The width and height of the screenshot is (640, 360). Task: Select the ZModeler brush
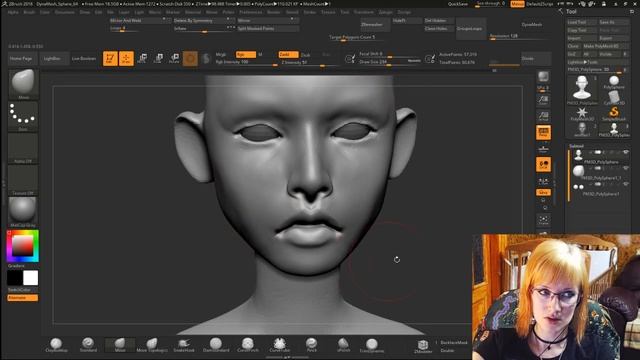tap(423, 346)
